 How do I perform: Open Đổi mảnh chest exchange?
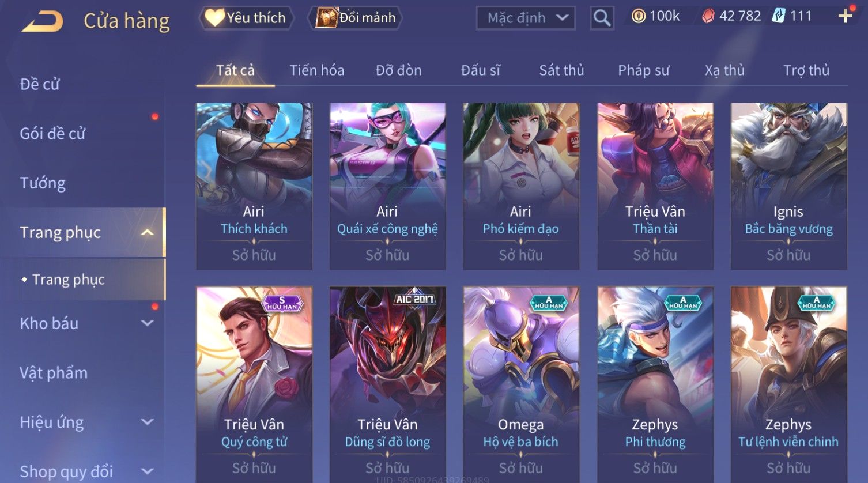tap(356, 18)
